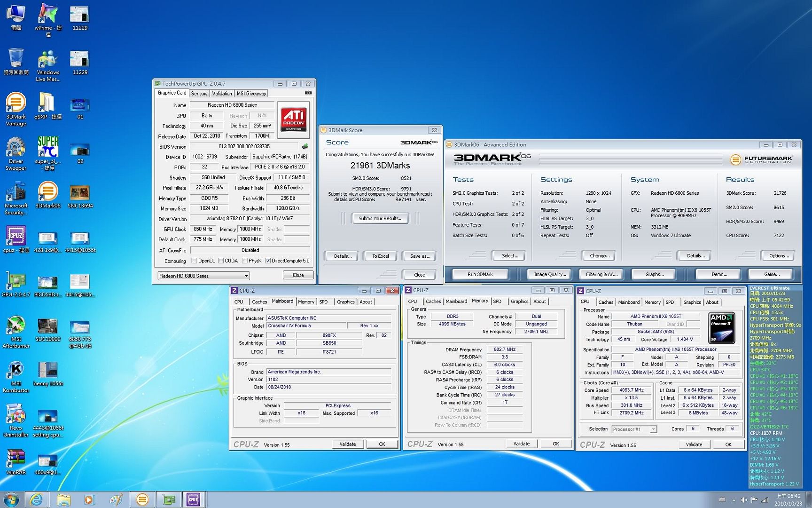Viewport: 812px width, 508px height.
Task: Open Revo Uninstaller desktop icon
Action: coord(16,414)
